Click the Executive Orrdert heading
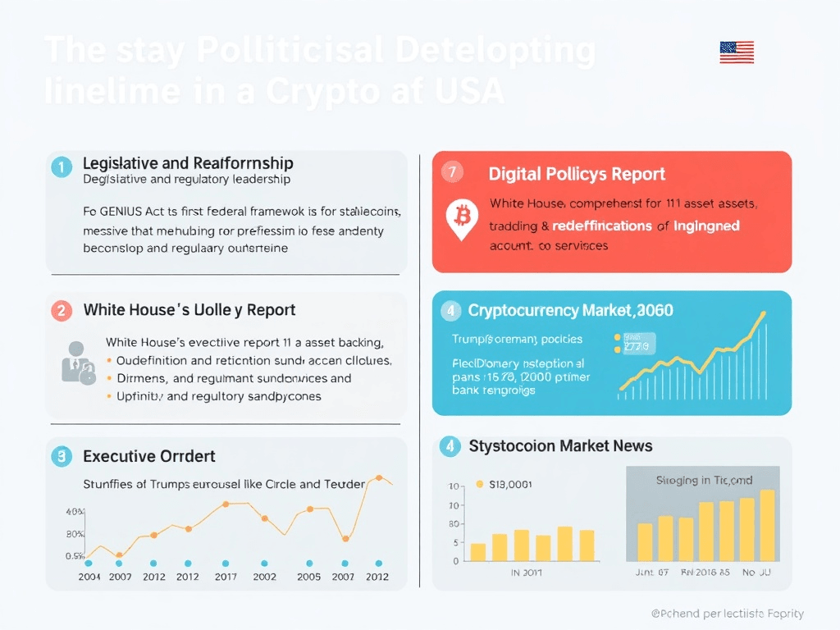The height and width of the screenshot is (630, 840). pos(149,456)
